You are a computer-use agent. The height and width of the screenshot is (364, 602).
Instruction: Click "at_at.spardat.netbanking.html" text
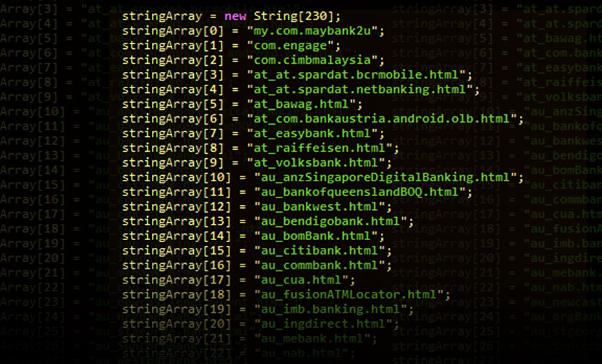coord(360,90)
